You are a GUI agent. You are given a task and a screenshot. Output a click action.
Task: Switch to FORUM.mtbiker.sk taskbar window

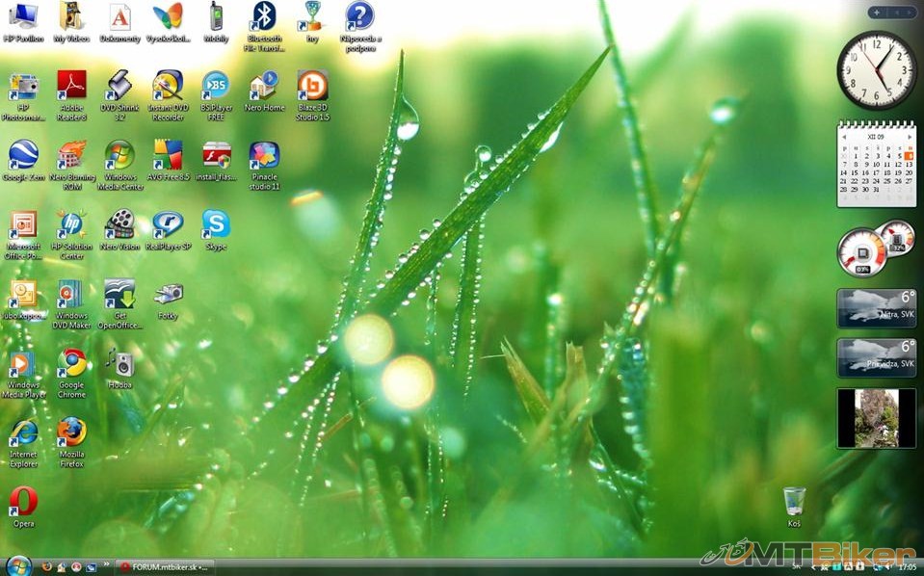(x=164, y=567)
